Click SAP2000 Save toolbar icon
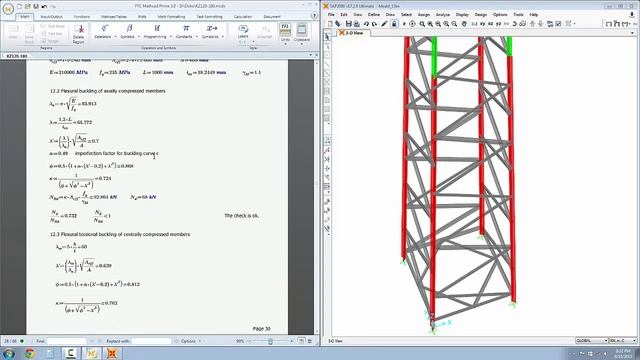The height and width of the screenshot is (360, 640). (x=349, y=24)
